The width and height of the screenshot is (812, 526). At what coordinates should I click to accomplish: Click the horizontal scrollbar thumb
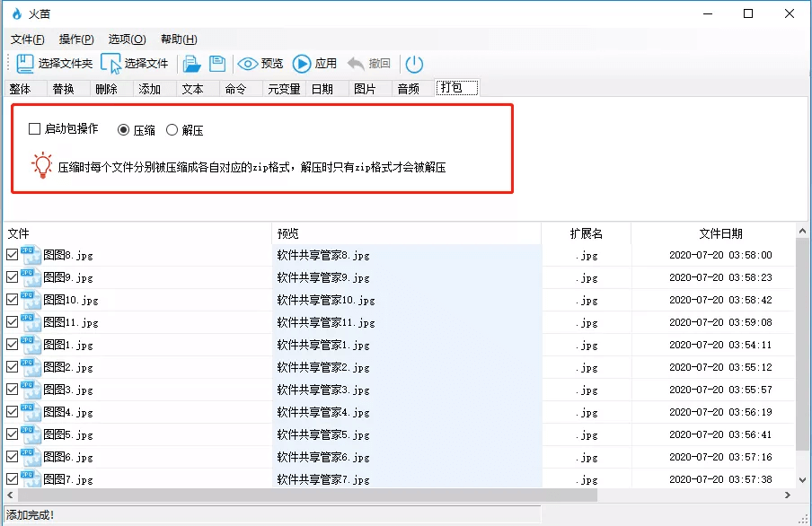[x=307, y=495]
